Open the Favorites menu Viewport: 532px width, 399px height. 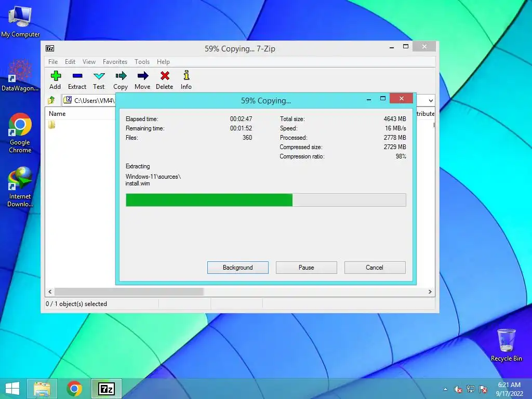(115, 62)
